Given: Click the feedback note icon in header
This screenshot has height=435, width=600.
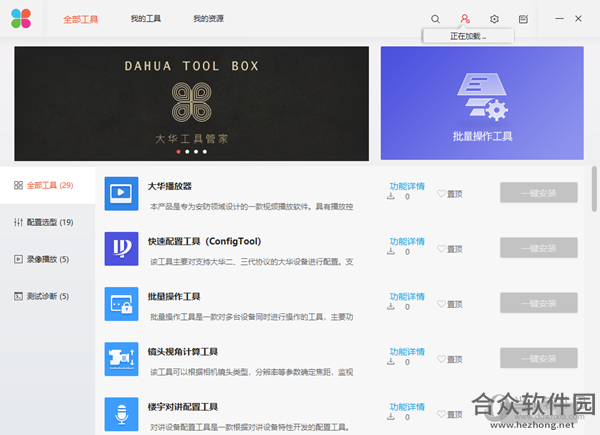Looking at the screenshot, I should point(523,19).
